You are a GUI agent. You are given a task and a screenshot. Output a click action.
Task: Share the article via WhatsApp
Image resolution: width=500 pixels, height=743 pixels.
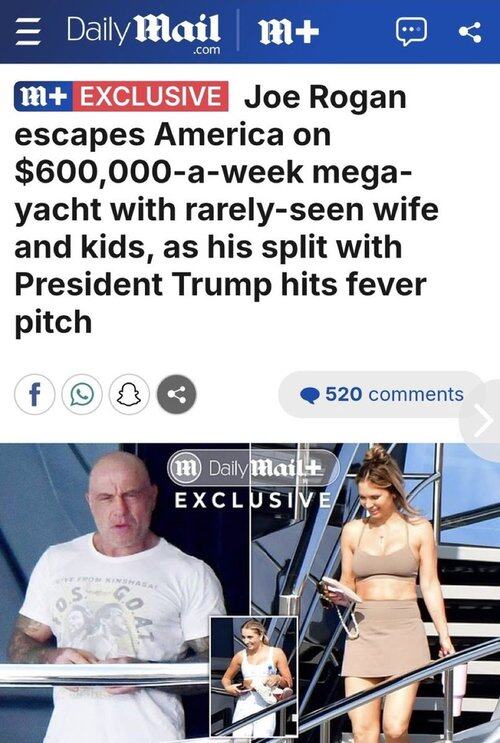click(82, 394)
